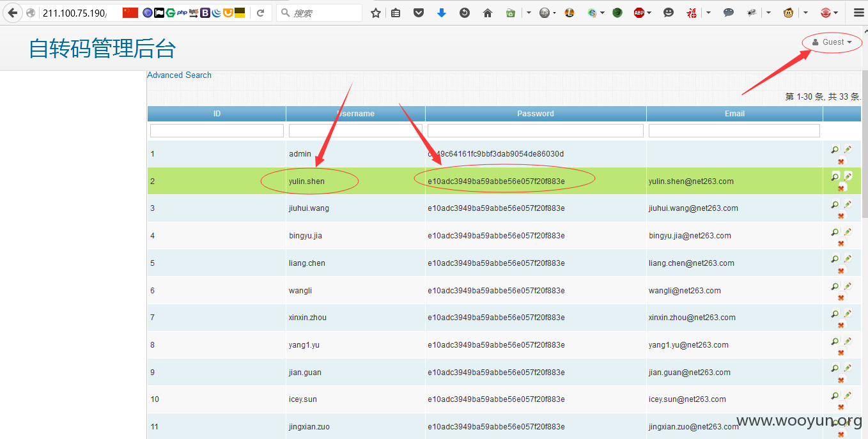The image size is (868, 439).
Task: Edit the admin row with pencil icon
Action: pyautogui.click(x=848, y=150)
